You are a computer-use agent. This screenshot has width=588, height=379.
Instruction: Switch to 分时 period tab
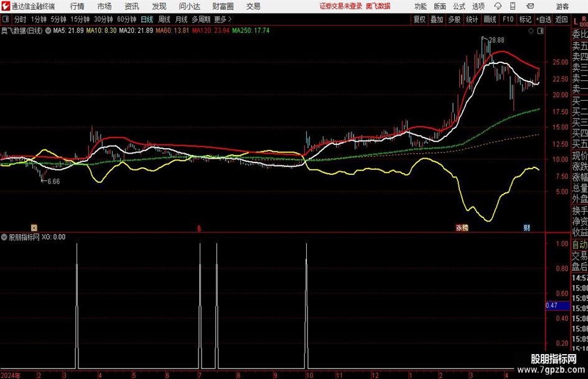coord(20,19)
